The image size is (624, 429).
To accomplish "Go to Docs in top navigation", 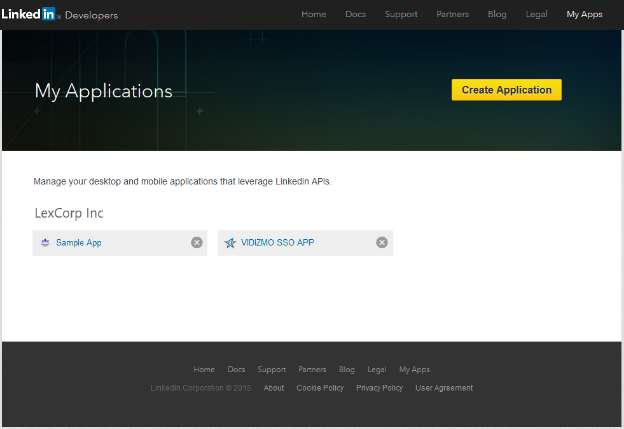I will [355, 15].
